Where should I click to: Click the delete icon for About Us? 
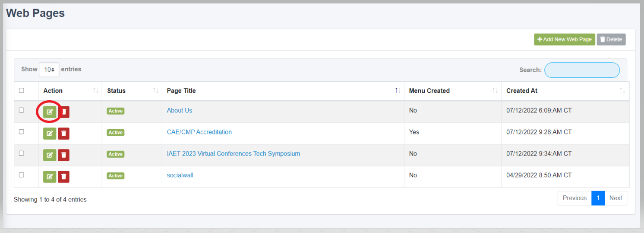(x=64, y=112)
